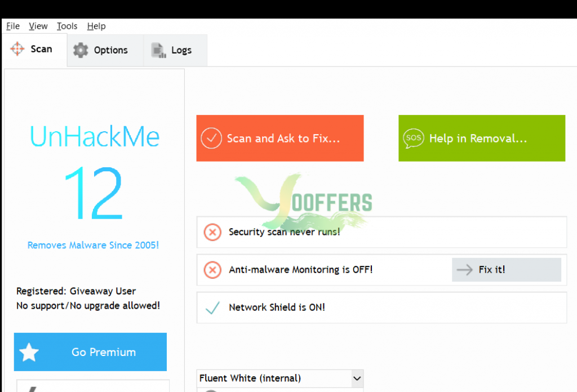The width and height of the screenshot is (577, 392).
Task: Click the Options gear icon
Action: tap(81, 50)
